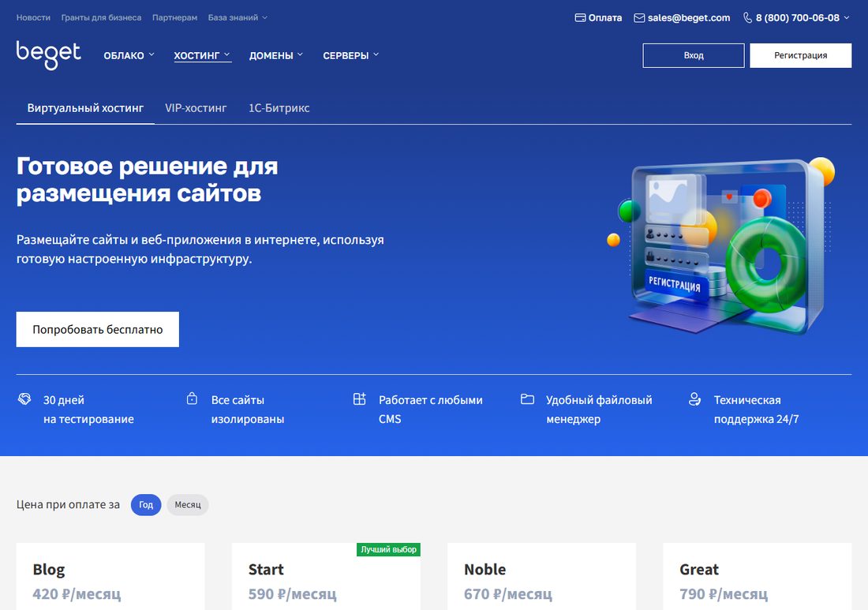868x610 pixels.
Task: Click the Удобный файловый менеджер text
Action: (x=599, y=410)
